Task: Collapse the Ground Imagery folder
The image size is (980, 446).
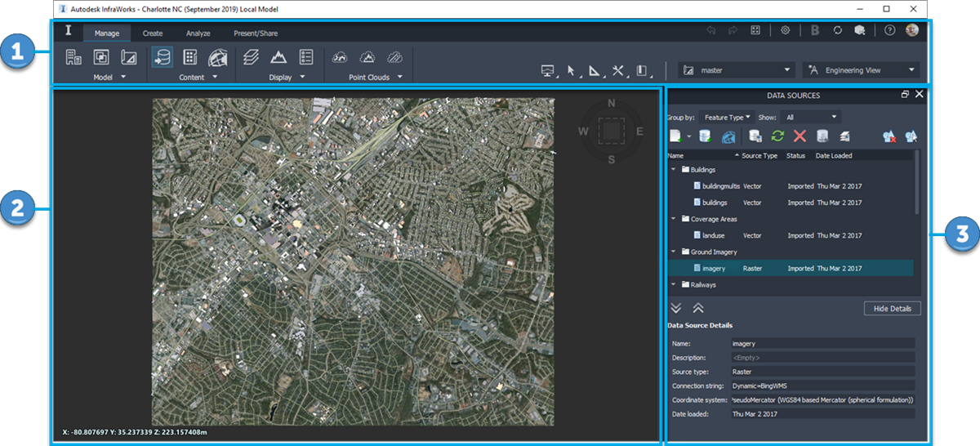Action: pyautogui.click(x=674, y=252)
